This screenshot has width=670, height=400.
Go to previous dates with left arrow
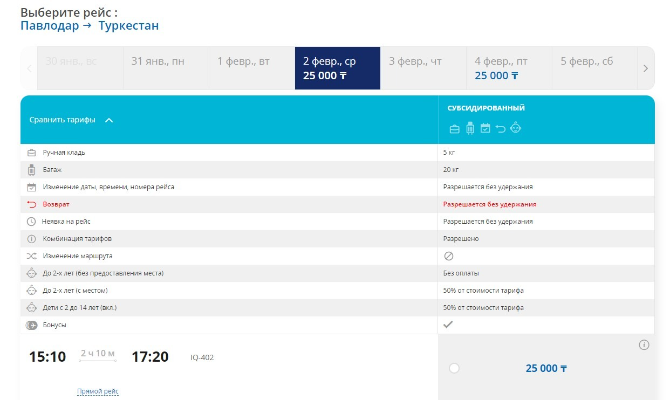[29, 68]
